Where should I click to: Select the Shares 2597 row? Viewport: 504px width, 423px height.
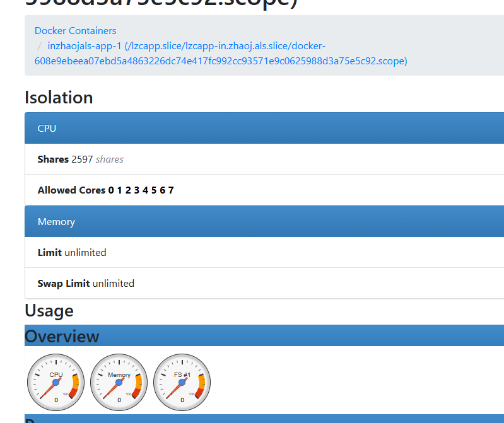click(264, 159)
